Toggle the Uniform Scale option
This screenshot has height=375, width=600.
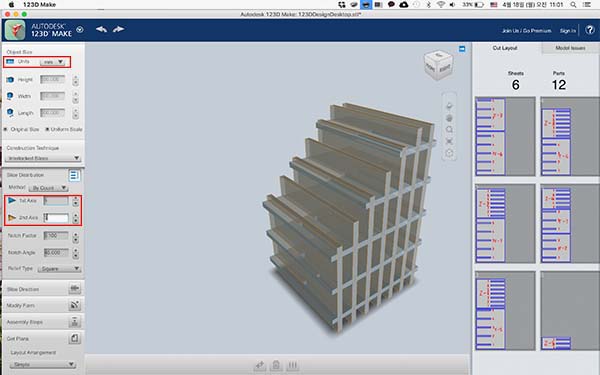coord(64,129)
